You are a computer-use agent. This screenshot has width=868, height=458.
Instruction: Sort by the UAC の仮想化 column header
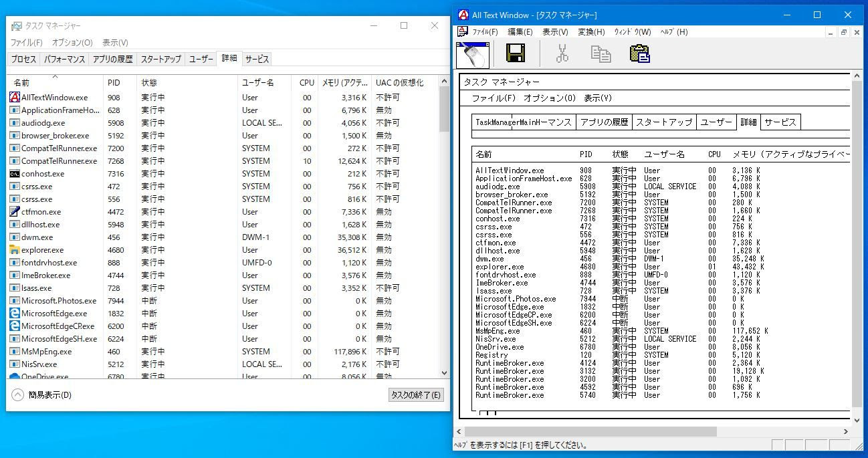click(405, 83)
